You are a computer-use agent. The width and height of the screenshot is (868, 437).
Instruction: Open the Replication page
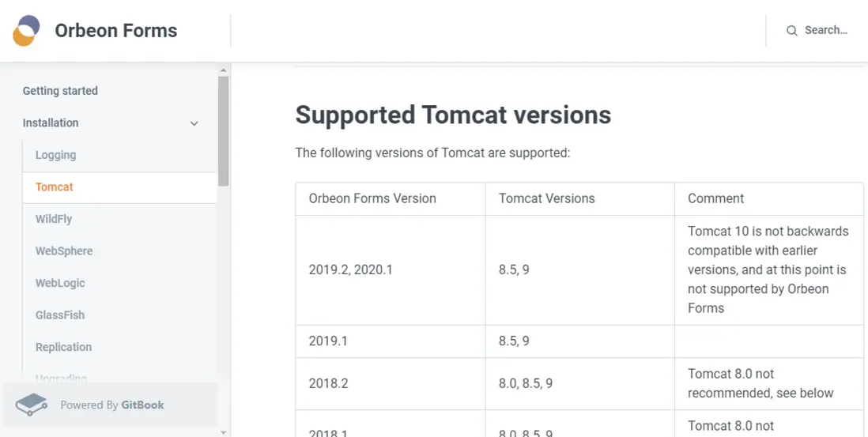pos(63,347)
